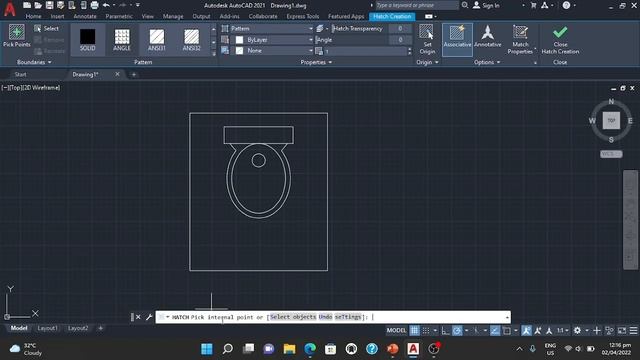Open workspace switching gear icon

(x=577, y=331)
